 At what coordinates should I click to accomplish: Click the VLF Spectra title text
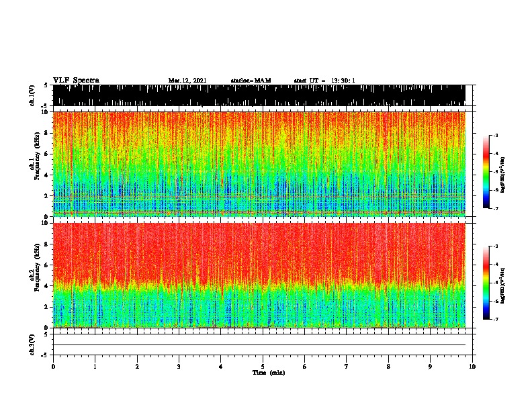(76, 81)
